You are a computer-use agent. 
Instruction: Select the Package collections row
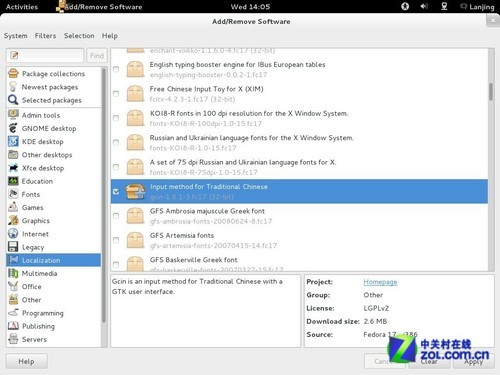pyautogui.click(x=53, y=73)
